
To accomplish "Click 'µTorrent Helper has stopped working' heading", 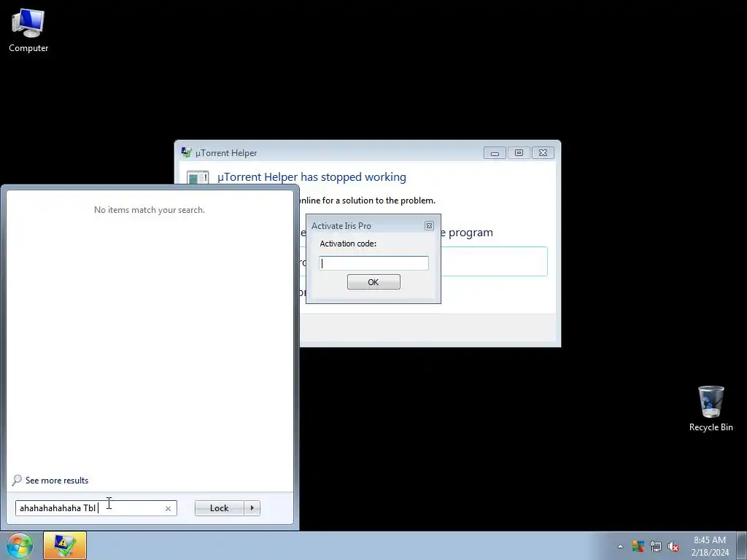I will pyautogui.click(x=311, y=177).
